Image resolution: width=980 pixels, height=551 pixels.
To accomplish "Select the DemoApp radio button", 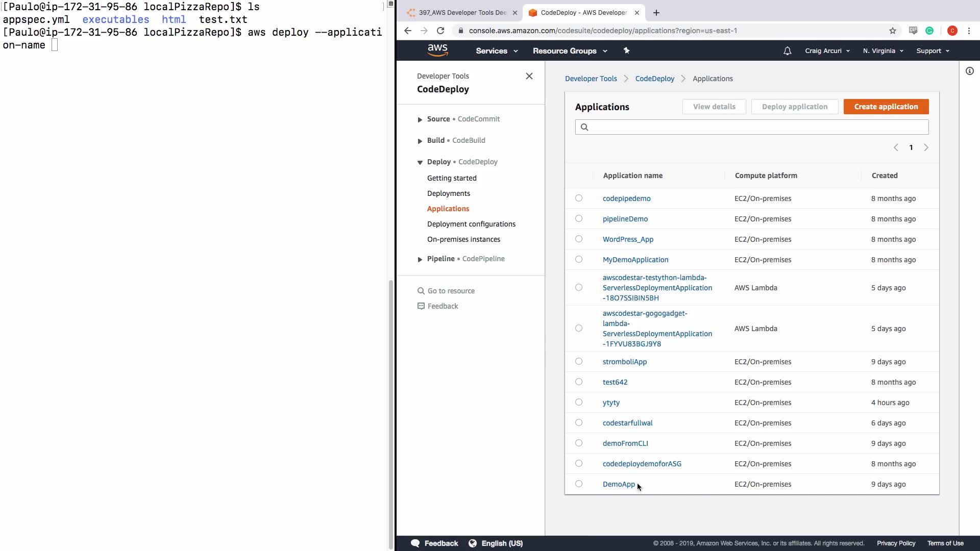I will (x=578, y=484).
